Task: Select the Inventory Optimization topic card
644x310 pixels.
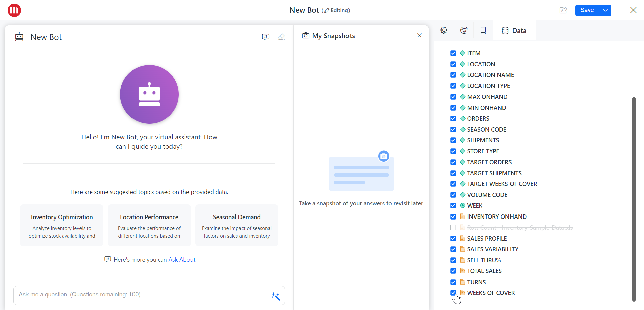Action: [62, 226]
